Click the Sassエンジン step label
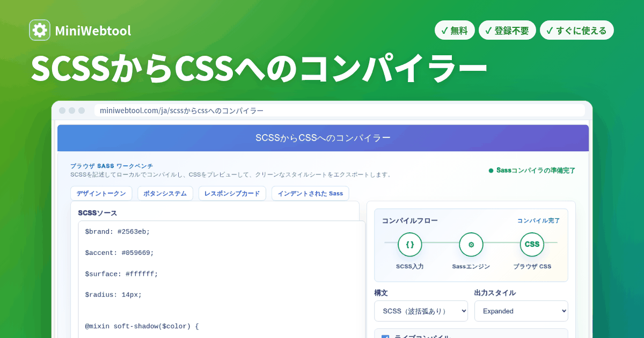 pyautogui.click(x=471, y=267)
